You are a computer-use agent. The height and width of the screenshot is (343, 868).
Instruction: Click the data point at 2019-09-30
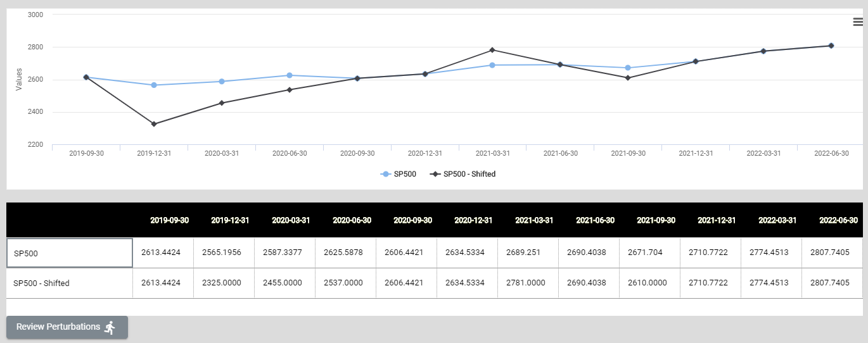(86, 77)
